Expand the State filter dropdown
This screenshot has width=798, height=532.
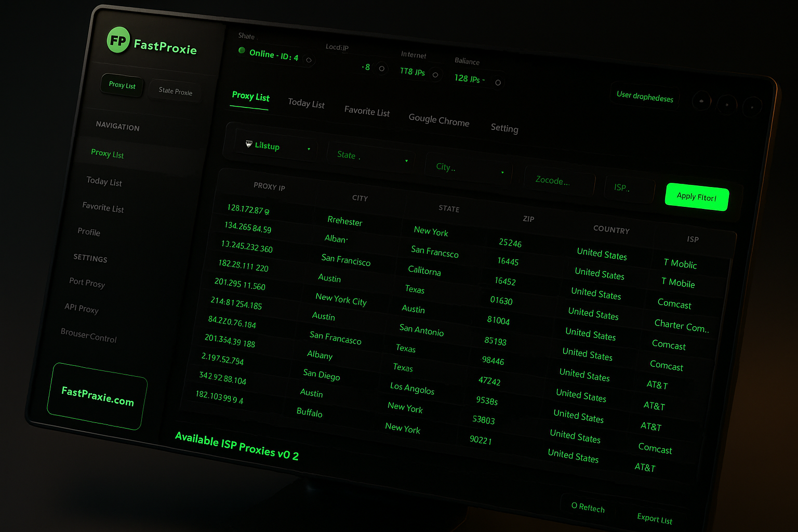coord(372,157)
